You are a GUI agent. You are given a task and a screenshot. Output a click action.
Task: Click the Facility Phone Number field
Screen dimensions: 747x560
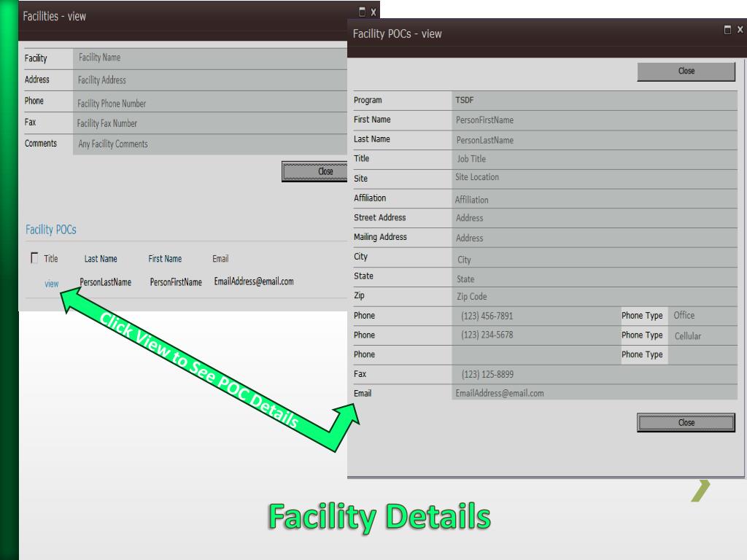coord(210,102)
